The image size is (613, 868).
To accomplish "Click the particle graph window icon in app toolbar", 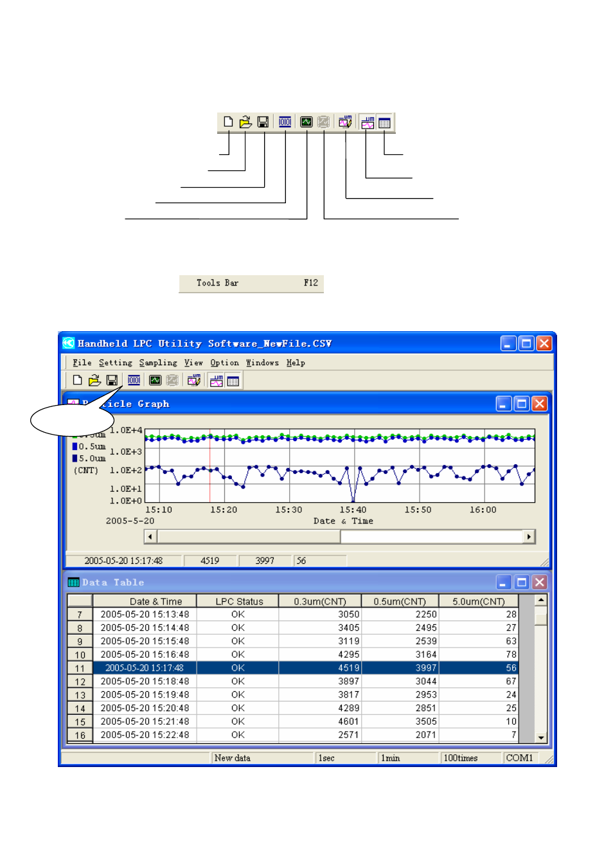I will pyautogui.click(x=217, y=381).
